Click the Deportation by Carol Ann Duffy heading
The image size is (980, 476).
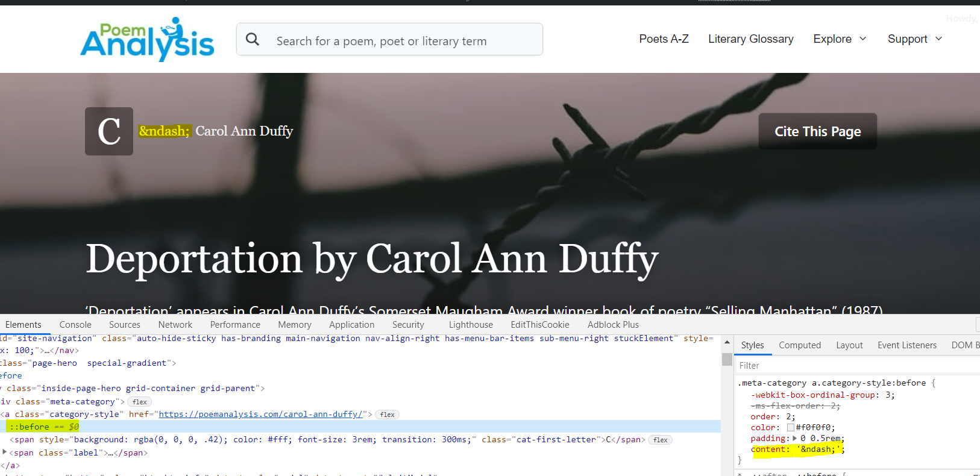point(372,259)
